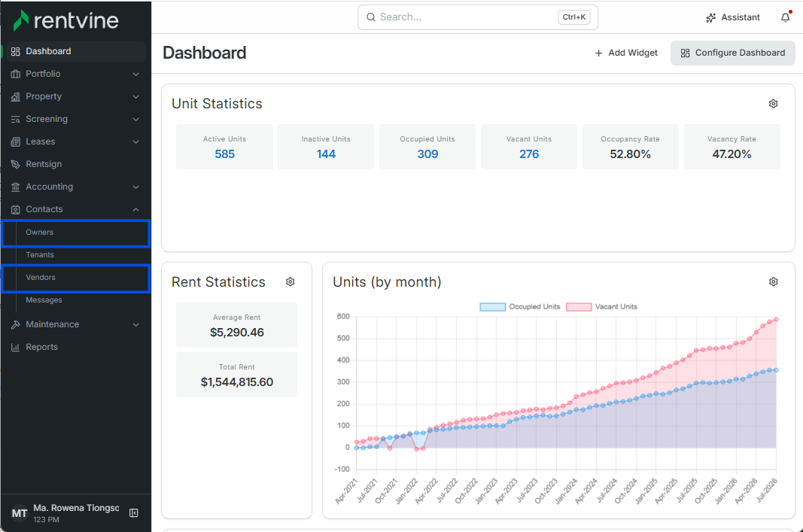Open Unit Statistics widget settings gear

(x=774, y=103)
